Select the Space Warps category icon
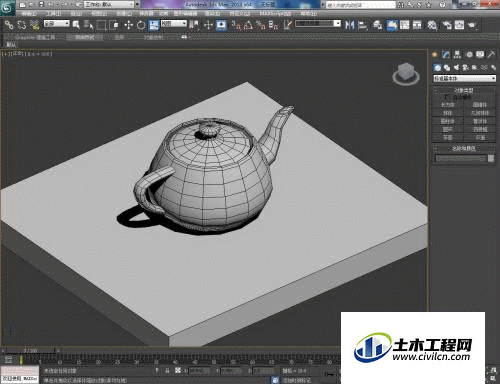This screenshot has width=500, height=384. click(x=484, y=68)
